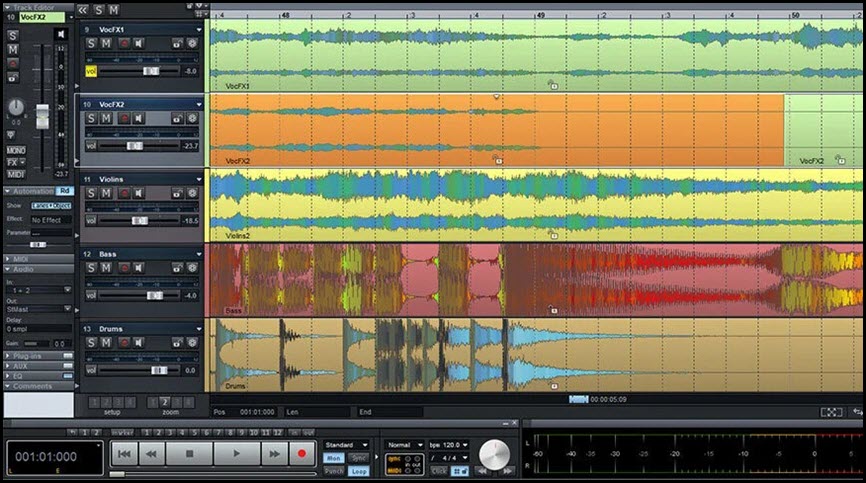866x483 pixels.
Task: Collapse track editor with double-arrow icon
Action: [83, 10]
